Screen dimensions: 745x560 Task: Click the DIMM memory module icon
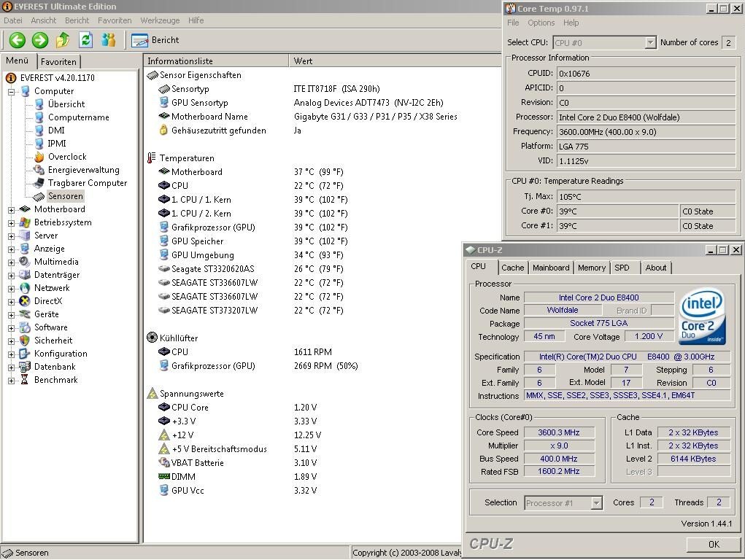pyautogui.click(x=164, y=476)
